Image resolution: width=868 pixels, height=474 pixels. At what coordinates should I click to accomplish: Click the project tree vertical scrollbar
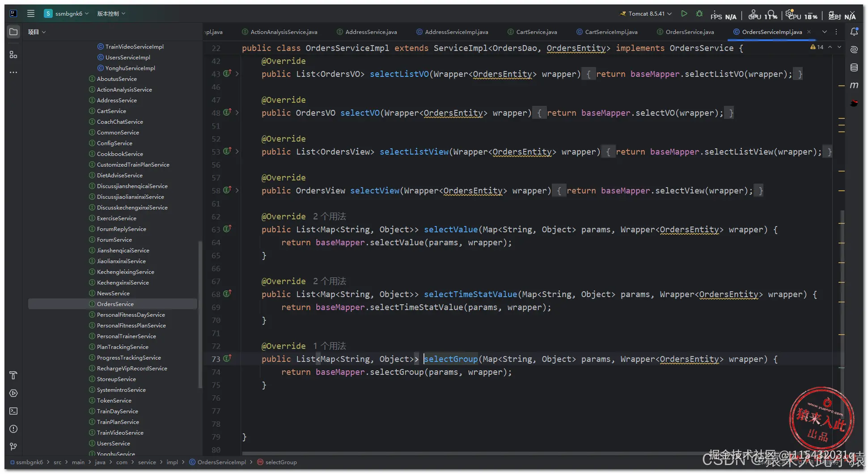(200, 315)
